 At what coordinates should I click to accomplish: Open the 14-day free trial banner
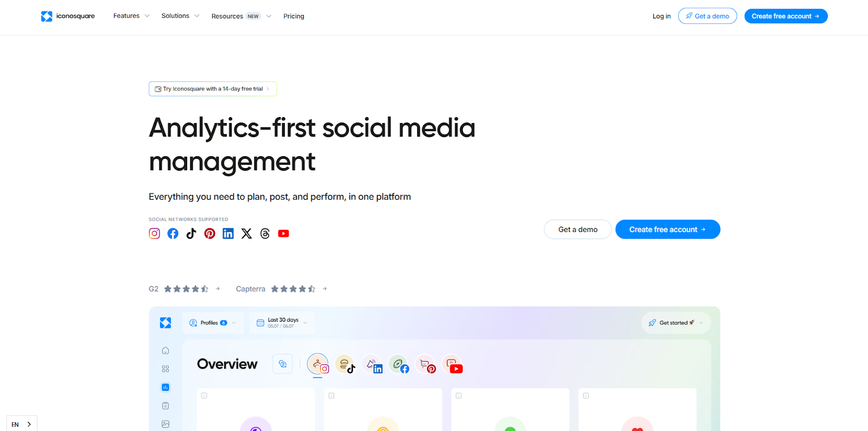click(213, 89)
